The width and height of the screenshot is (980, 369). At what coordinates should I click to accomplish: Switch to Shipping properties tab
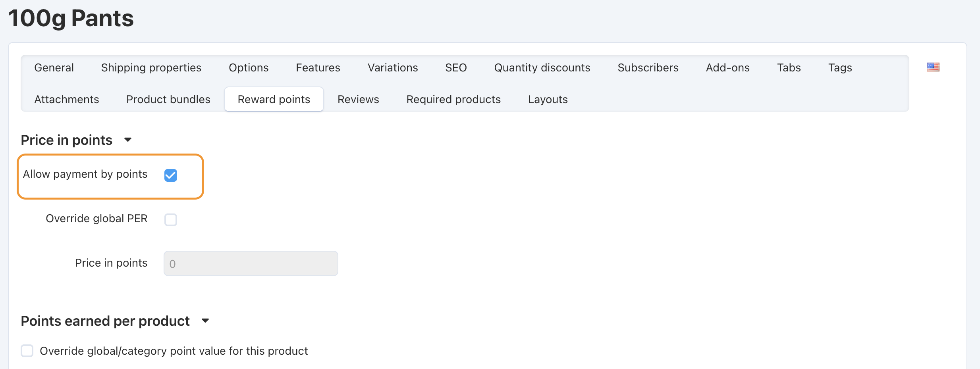click(151, 67)
